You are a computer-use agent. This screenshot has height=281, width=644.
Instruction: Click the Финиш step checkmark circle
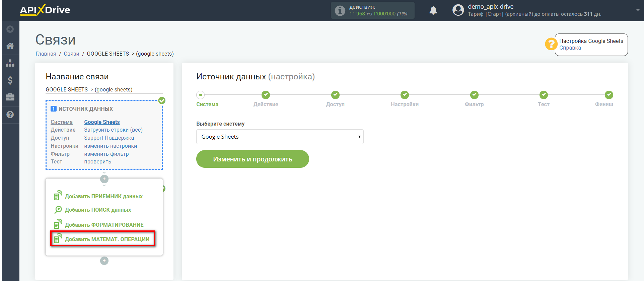coord(609,95)
